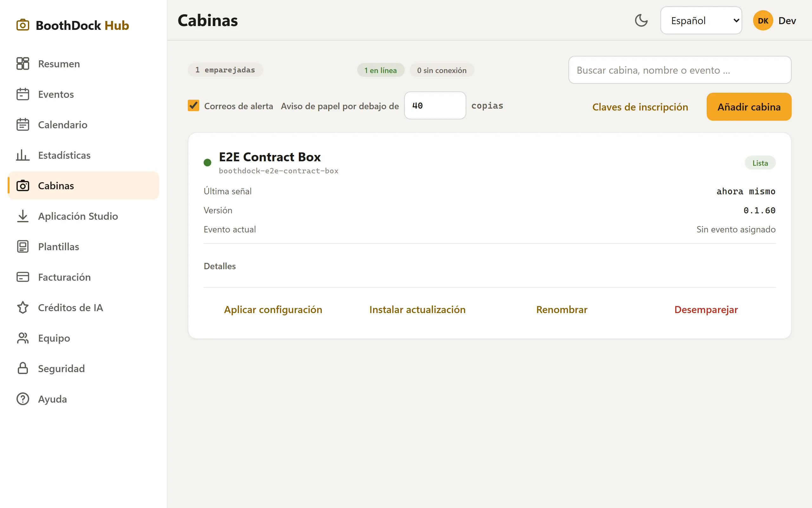Open Claves de inscripción link

640,107
